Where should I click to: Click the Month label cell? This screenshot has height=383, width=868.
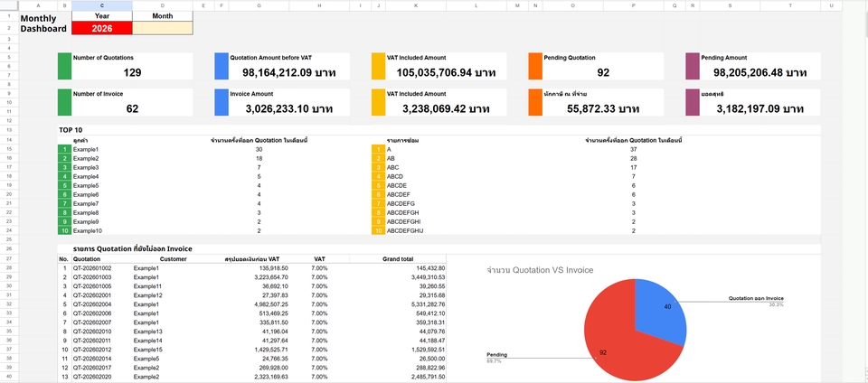coord(163,16)
